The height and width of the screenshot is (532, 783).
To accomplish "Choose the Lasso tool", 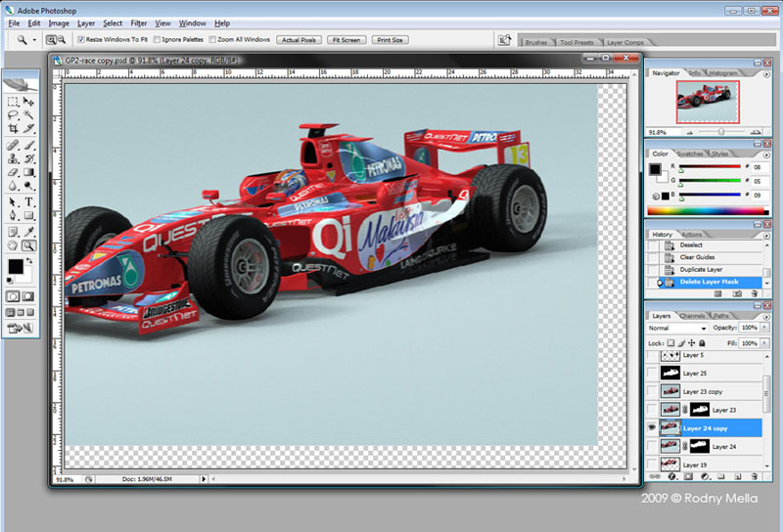I will click(13, 114).
